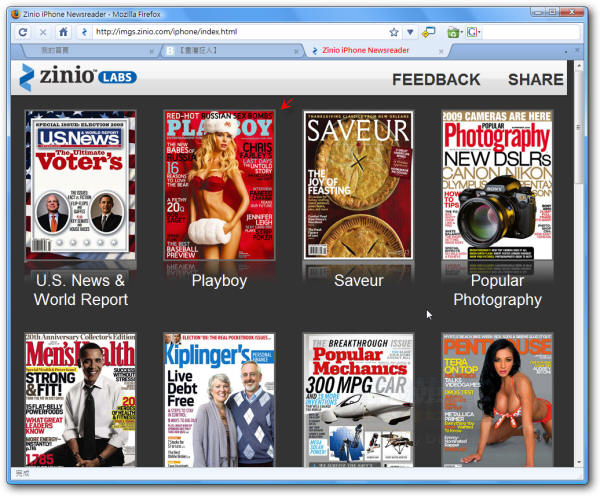The image size is (600, 496).
Task: Click the page scrollbar down arrow
Action: [x=579, y=462]
